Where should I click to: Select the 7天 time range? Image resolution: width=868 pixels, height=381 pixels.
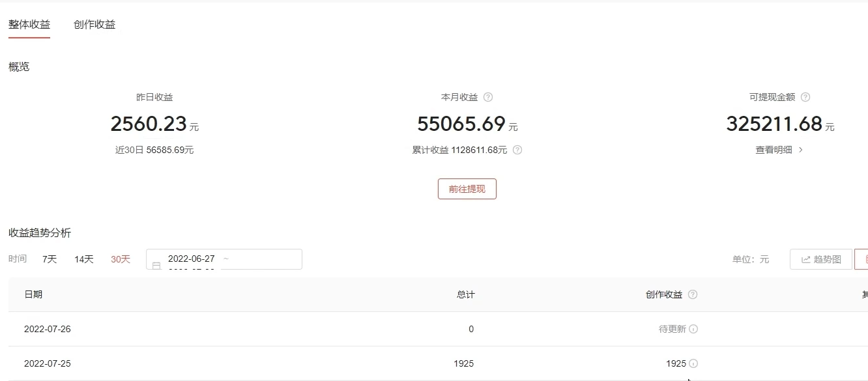[x=50, y=259]
